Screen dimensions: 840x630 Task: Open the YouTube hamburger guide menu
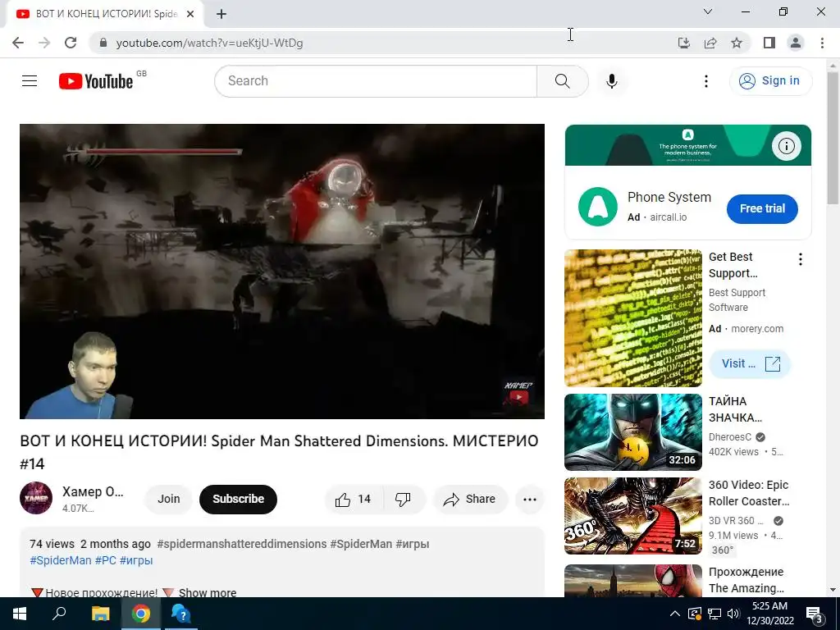[x=30, y=81]
